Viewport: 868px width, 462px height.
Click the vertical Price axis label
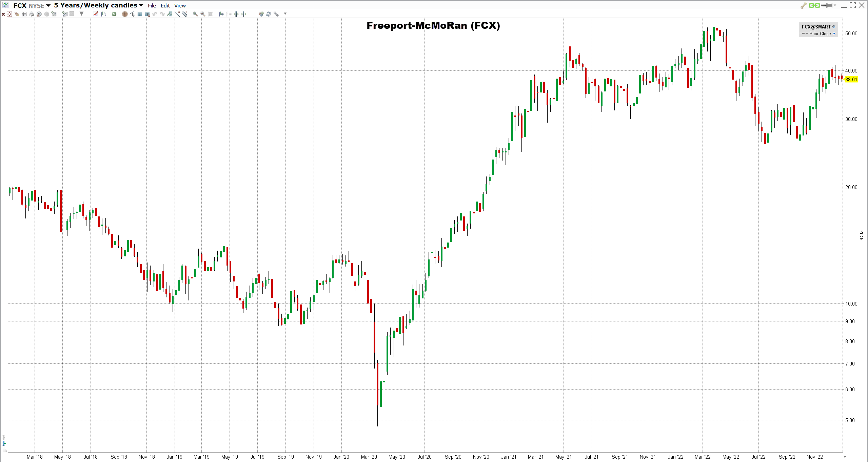(x=861, y=235)
